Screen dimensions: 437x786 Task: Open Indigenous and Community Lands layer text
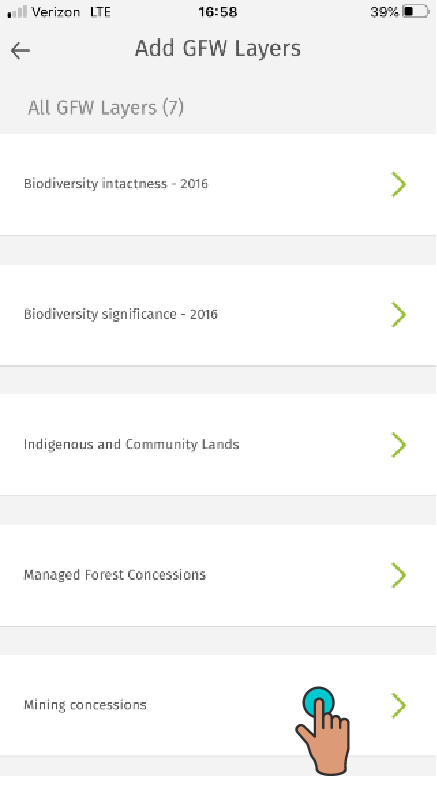click(x=131, y=444)
